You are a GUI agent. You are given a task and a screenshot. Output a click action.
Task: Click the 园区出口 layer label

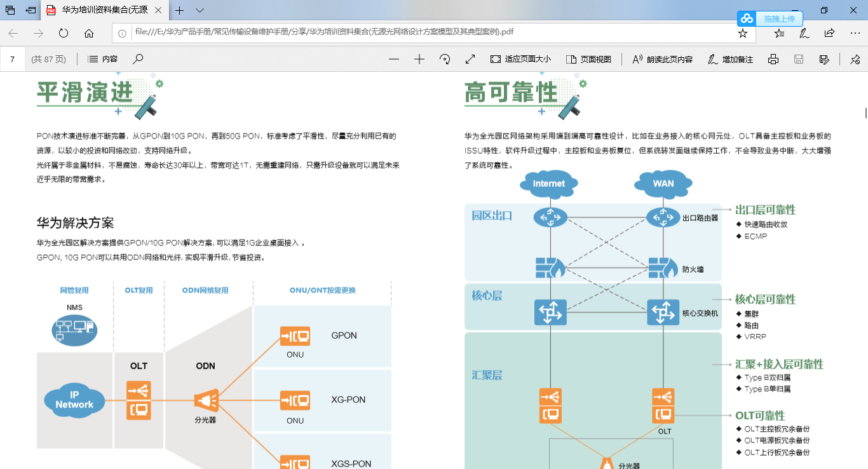[492, 215]
